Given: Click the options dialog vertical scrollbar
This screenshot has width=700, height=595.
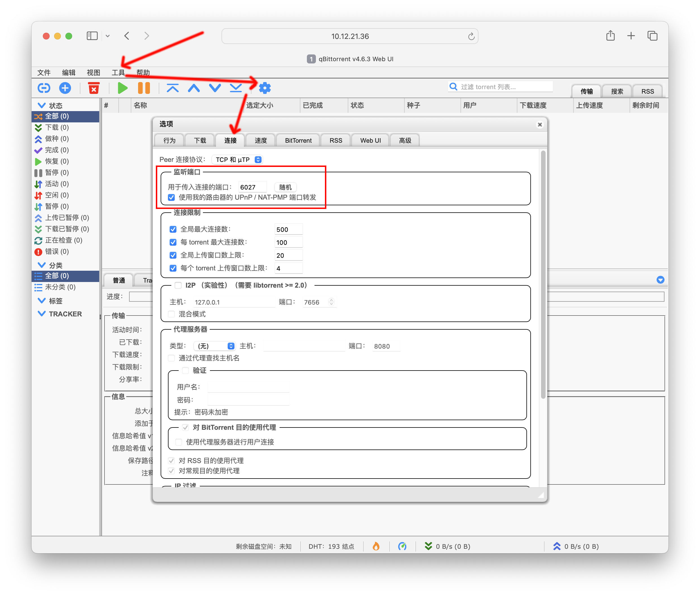Looking at the screenshot, I should click(543, 275).
